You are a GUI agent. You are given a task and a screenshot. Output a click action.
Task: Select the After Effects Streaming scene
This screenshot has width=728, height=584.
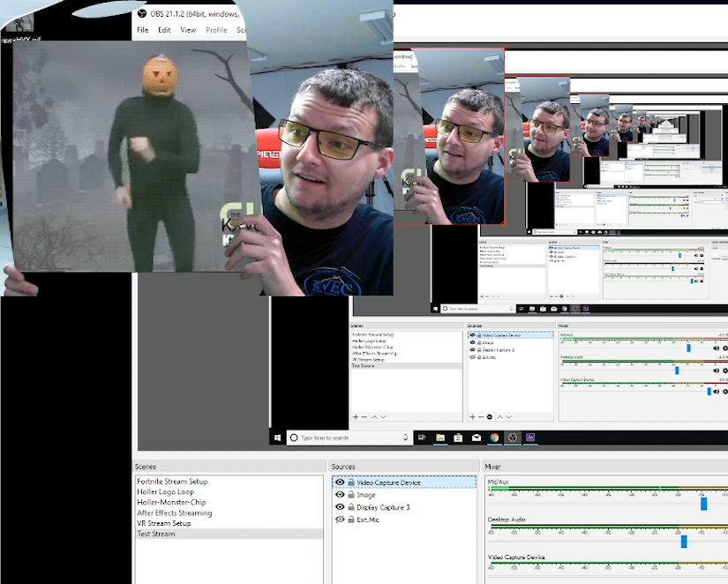tap(174, 513)
